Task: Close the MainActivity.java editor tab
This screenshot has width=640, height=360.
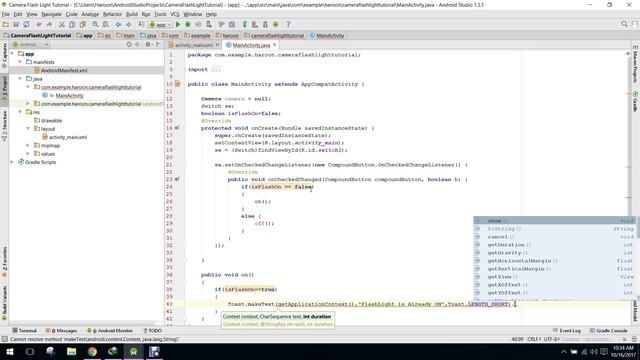Action: point(275,44)
